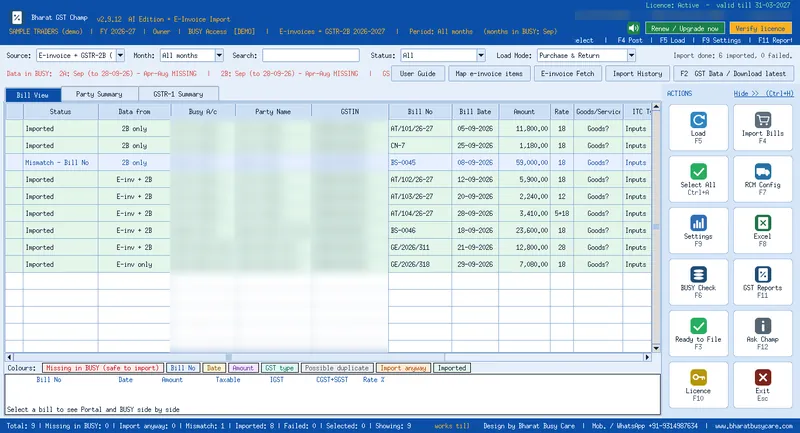Sort by the Status column header
This screenshot has height=433, width=800.
point(61,111)
